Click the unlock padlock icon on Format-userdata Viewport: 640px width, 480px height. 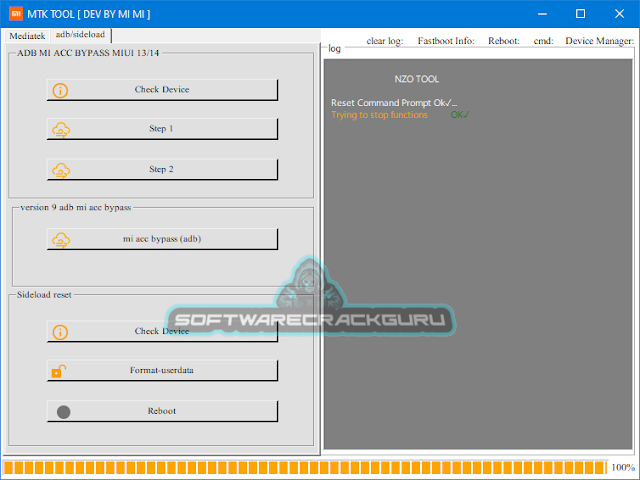point(58,371)
